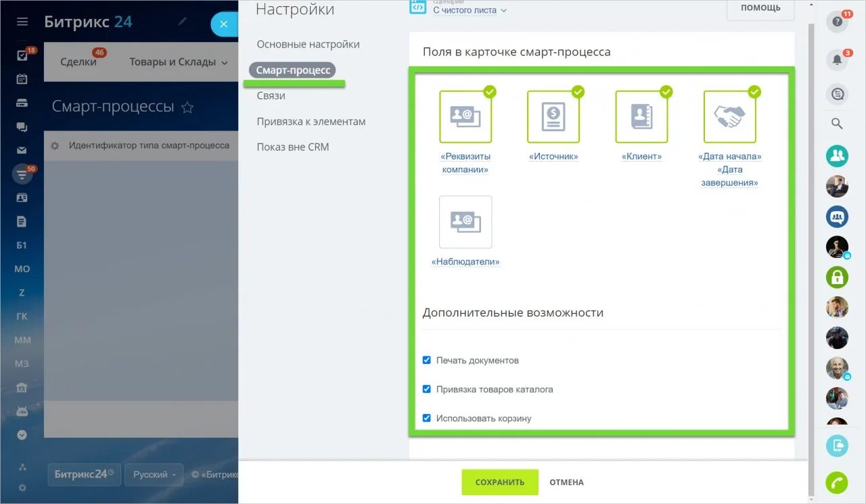Open the green padlock chat icon
Viewport: 866px width, 504px height.
[837, 277]
